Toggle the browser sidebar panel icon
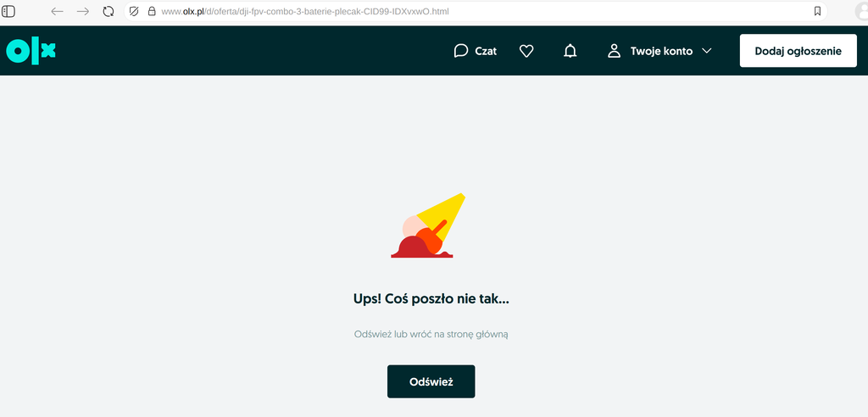This screenshot has height=417, width=868. [x=9, y=12]
